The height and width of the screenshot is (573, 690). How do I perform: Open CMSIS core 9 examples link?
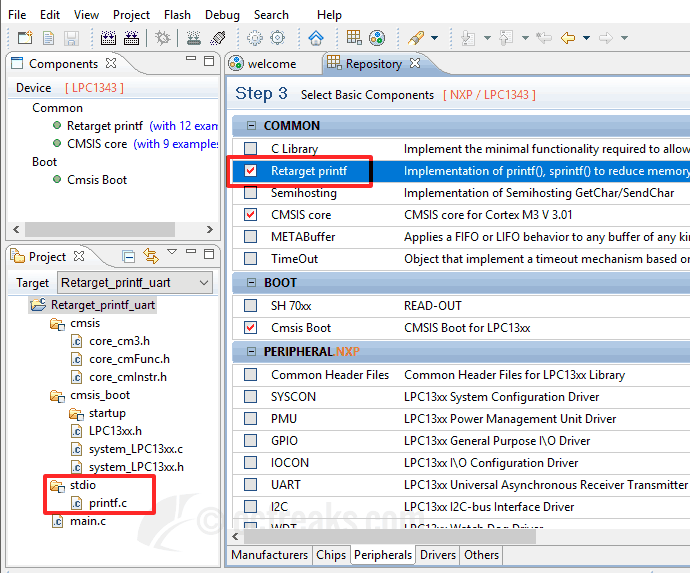[175, 144]
